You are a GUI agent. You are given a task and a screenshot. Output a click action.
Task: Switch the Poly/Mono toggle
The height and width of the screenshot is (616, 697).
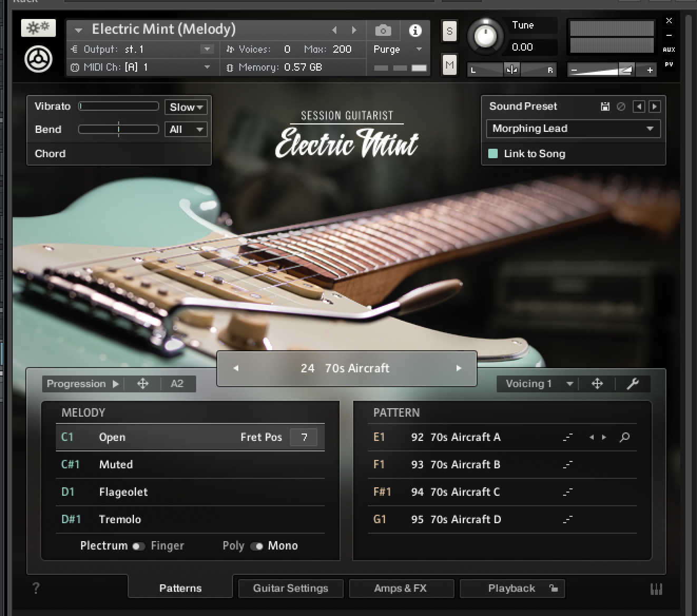(x=256, y=546)
